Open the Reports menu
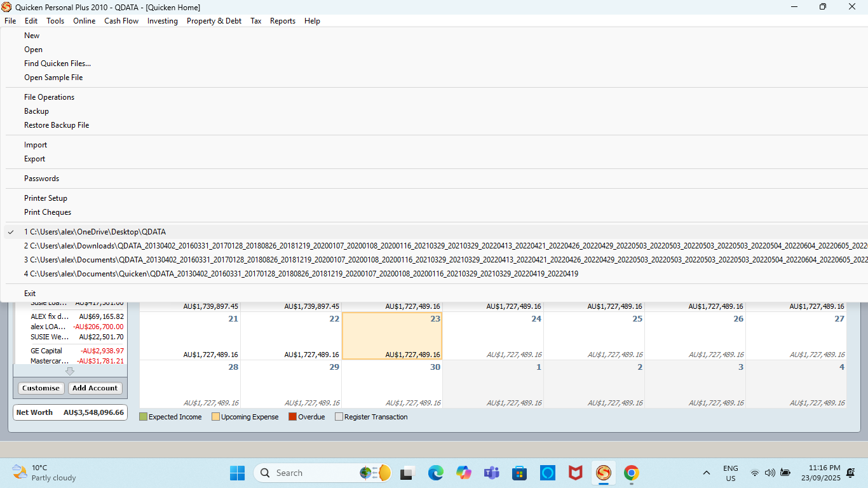Screen dimensions: 868x488 point(283,21)
